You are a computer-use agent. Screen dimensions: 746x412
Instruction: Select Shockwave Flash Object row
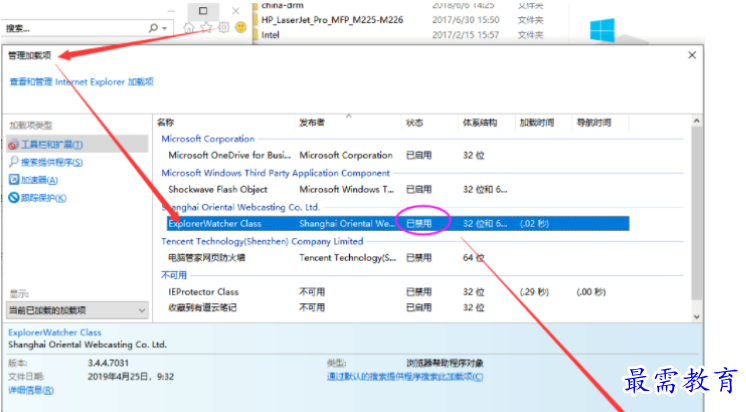coord(398,189)
